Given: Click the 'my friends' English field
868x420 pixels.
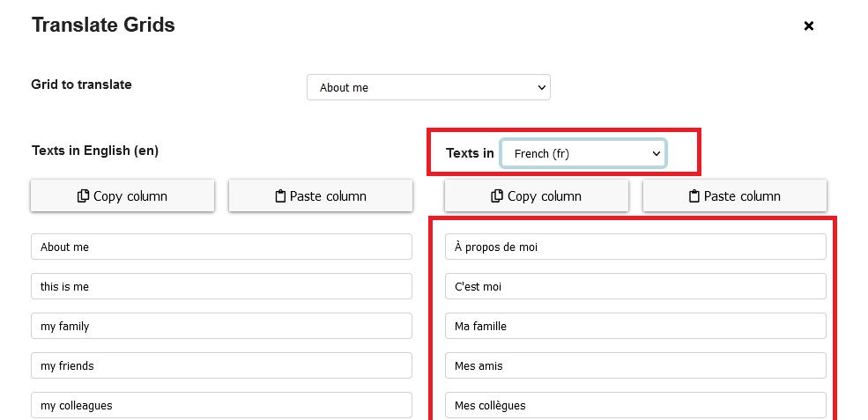Looking at the screenshot, I should click(221, 365).
